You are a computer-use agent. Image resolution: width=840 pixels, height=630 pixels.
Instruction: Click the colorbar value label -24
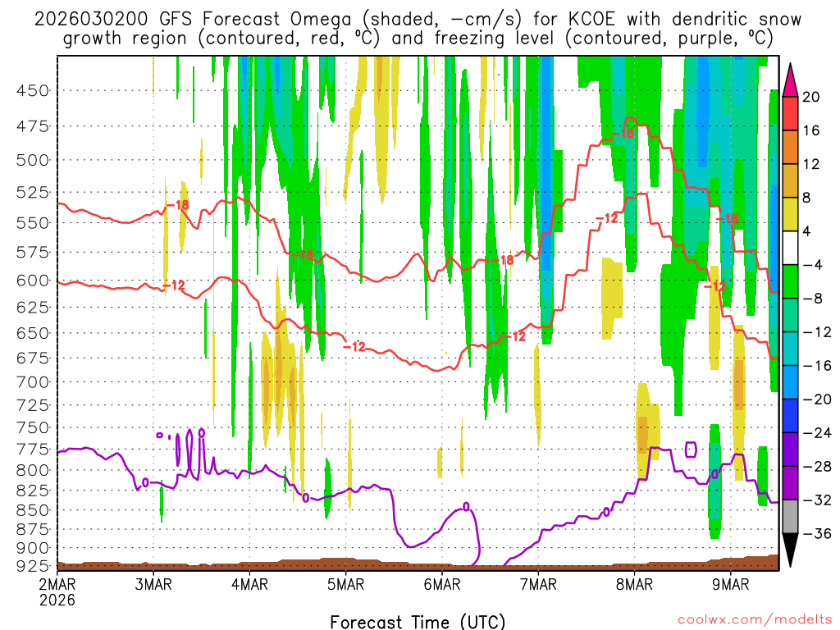click(x=817, y=433)
